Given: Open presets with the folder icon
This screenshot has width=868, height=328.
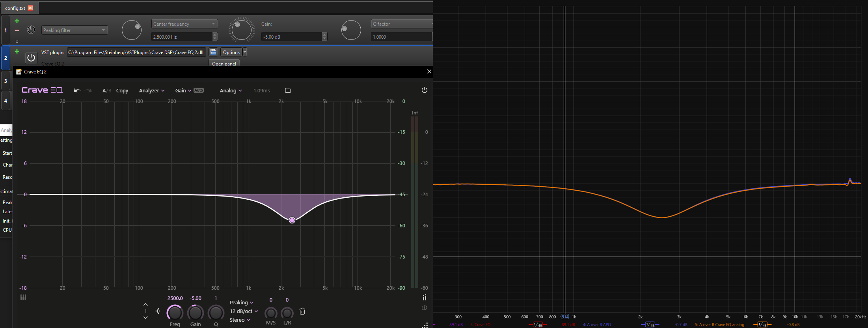Looking at the screenshot, I should click(288, 90).
